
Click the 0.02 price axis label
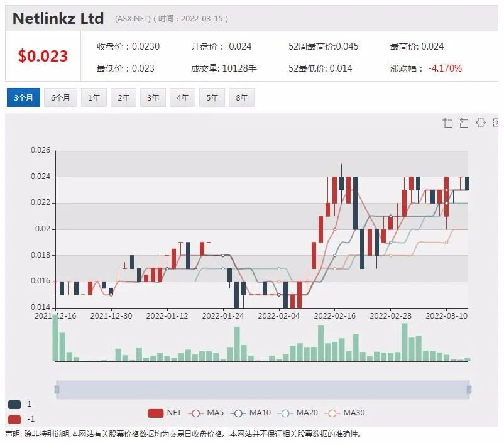(43, 229)
